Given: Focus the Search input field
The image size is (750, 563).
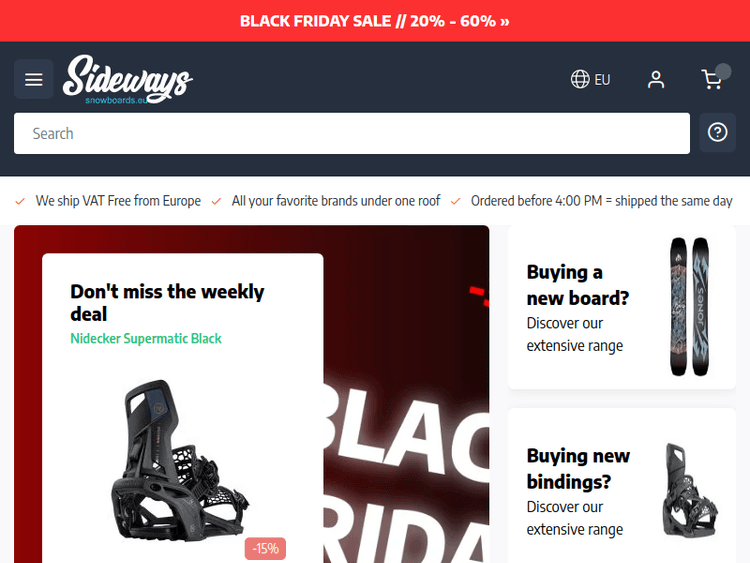Looking at the screenshot, I should pyautogui.click(x=352, y=133).
